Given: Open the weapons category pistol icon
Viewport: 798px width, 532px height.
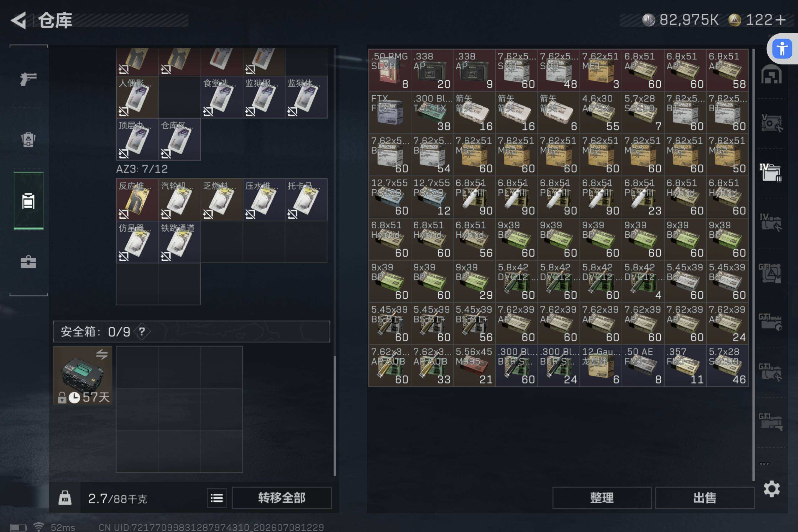Looking at the screenshot, I should [x=28, y=79].
